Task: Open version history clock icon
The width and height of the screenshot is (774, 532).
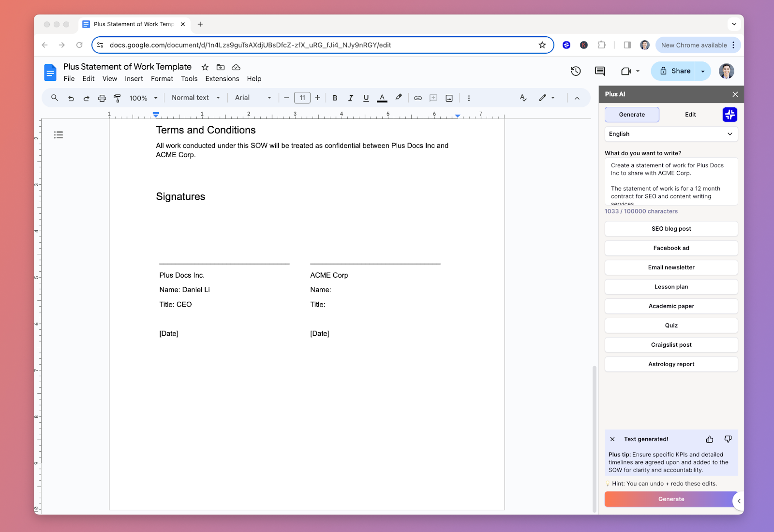Action: 576,71
